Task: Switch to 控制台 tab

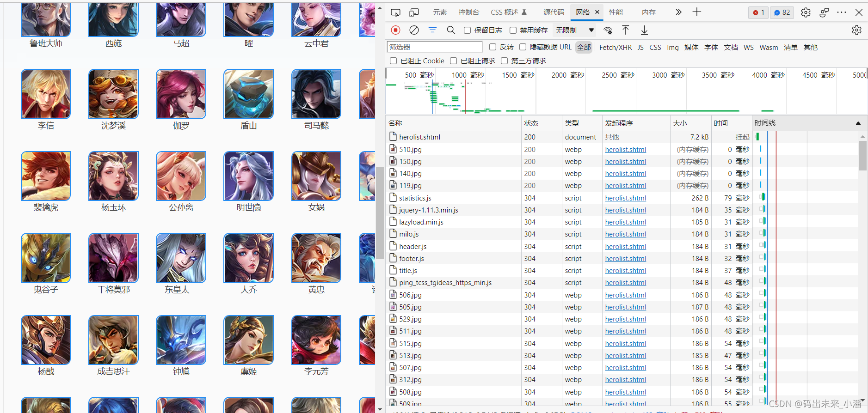Action: pyautogui.click(x=469, y=12)
